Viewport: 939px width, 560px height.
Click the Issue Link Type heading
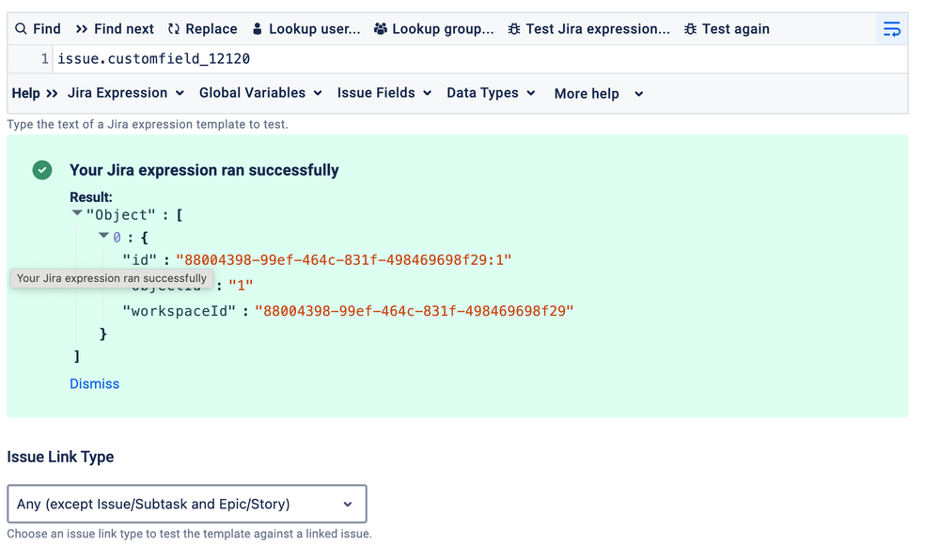click(x=60, y=457)
